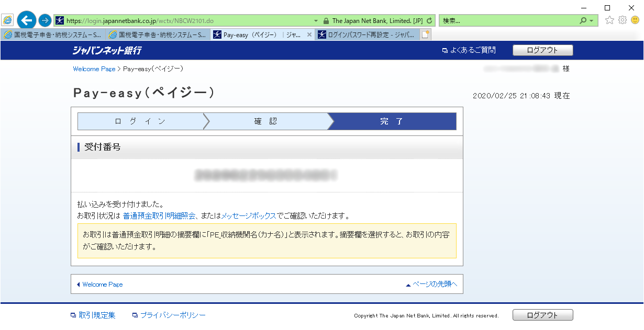Click the browser Forward arrow button

[45, 20]
